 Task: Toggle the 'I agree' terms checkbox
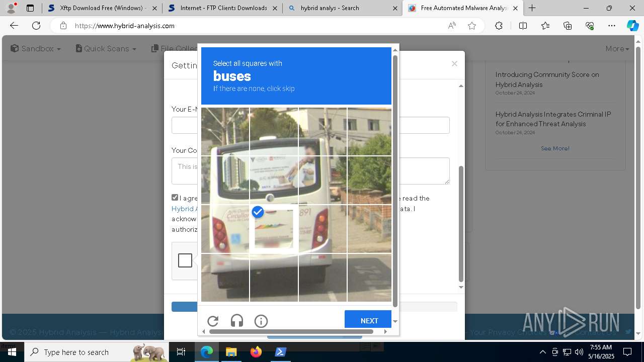(175, 198)
